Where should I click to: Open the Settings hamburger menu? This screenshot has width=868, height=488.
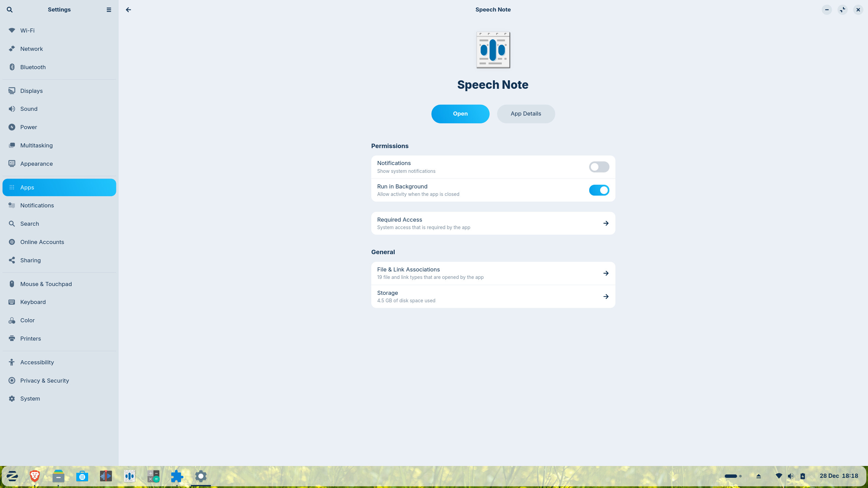[109, 9]
